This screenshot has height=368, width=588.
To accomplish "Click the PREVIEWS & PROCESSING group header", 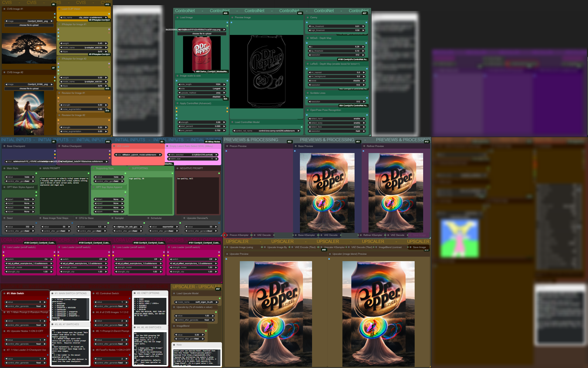I will tap(251, 140).
